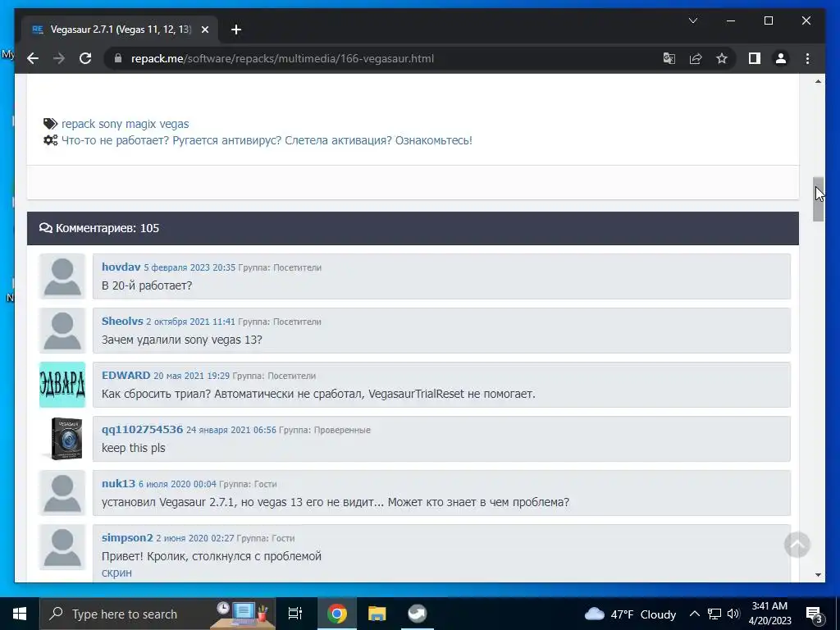Open the clock showing 3:41 AM
The image size is (840, 630).
click(x=769, y=614)
